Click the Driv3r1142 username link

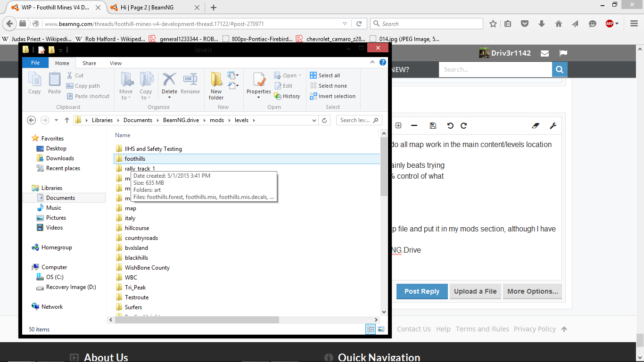(511, 53)
